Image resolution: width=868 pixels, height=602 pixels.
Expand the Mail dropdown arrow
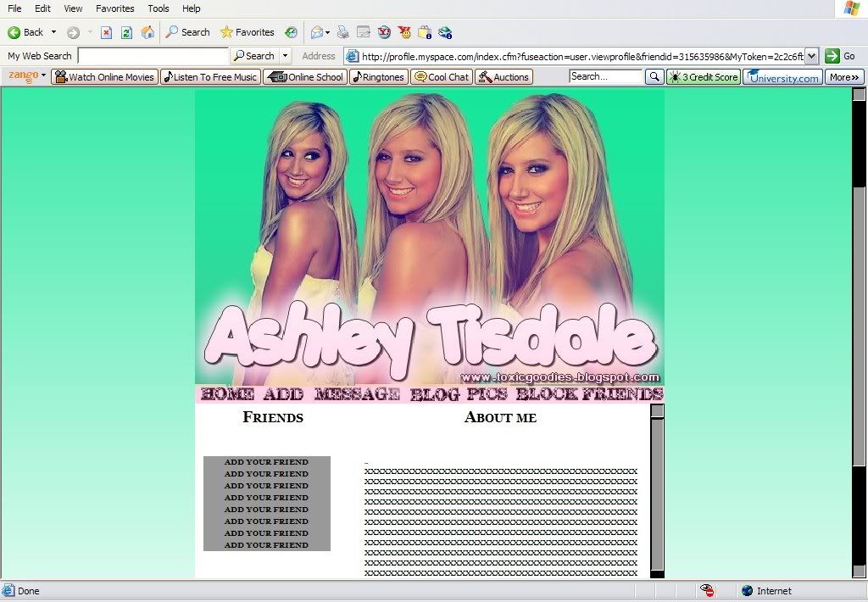pyautogui.click(x=328, y=33)
